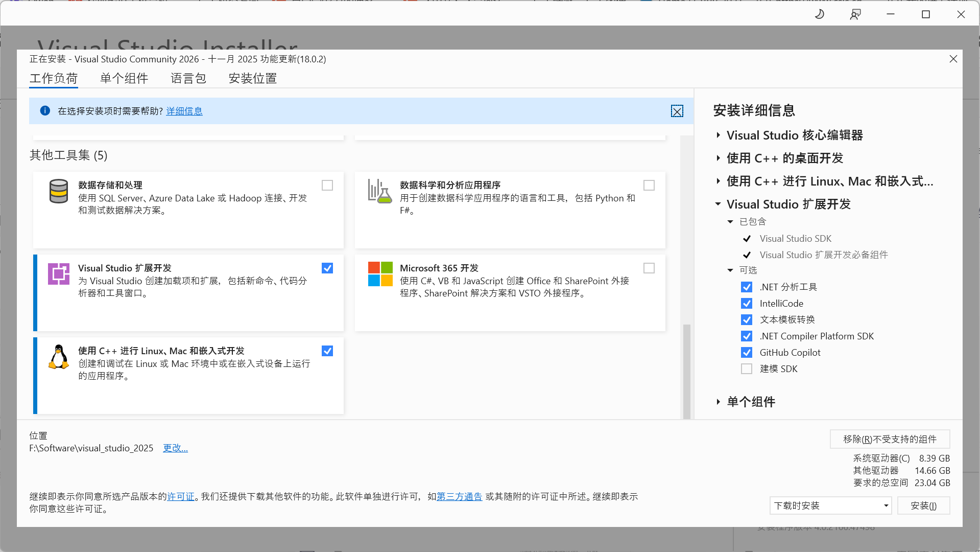The image size is (980, 552).
Task: Click the Microsoft 365 colored squares icon
Action: click(x=380, y=274)
